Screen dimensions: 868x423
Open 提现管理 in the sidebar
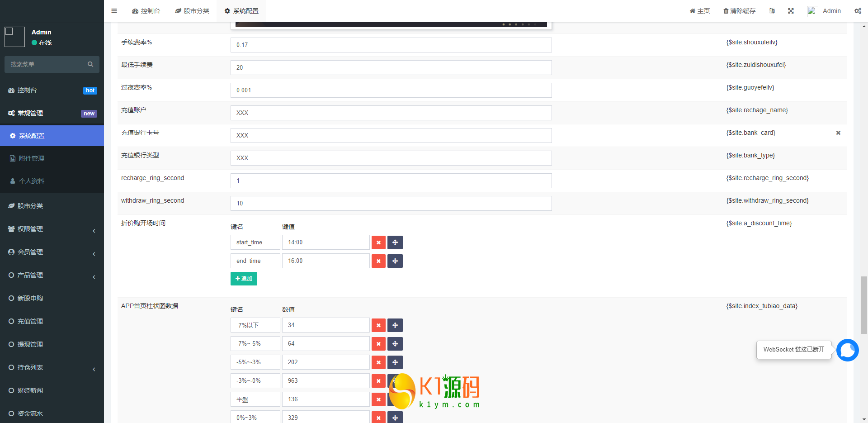(52, 344)
